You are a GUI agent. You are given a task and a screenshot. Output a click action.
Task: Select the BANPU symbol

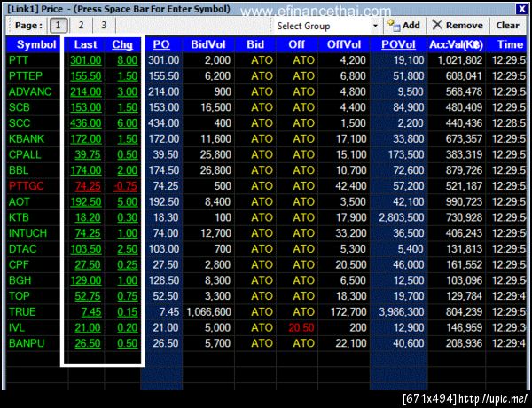[x=27, y=343]
